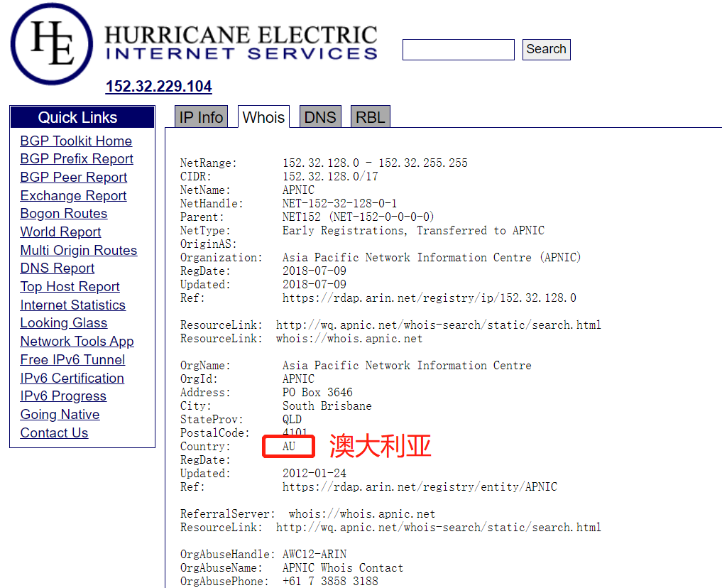Click the OrgId value APNIC

click(x=298, y=379)
